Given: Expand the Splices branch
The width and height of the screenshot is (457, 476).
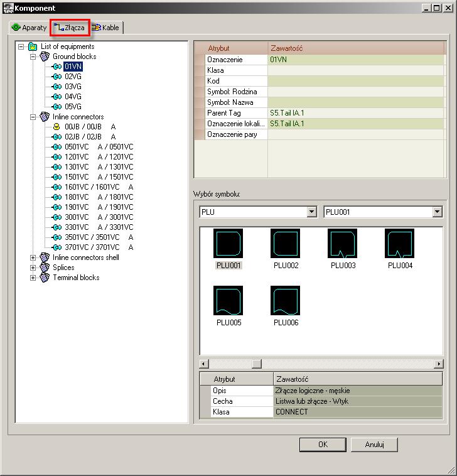Looking at the screenshot, I should pos(33,268).
